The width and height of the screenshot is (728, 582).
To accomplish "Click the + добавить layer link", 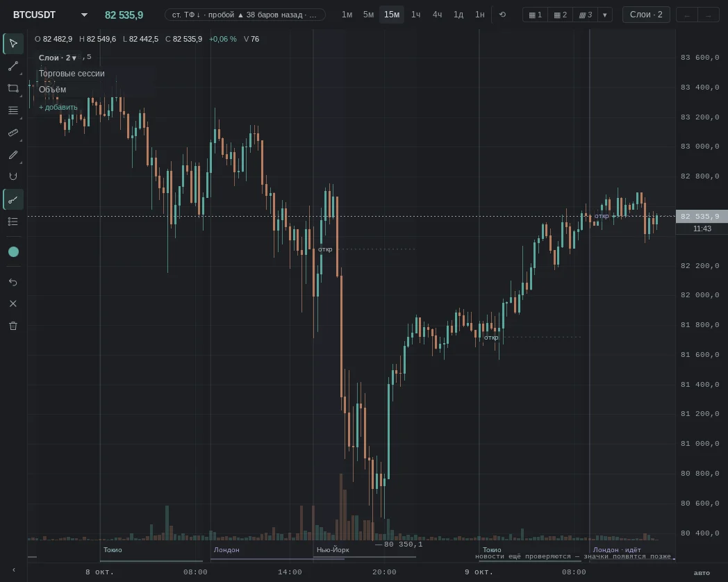I will point(58,107).
